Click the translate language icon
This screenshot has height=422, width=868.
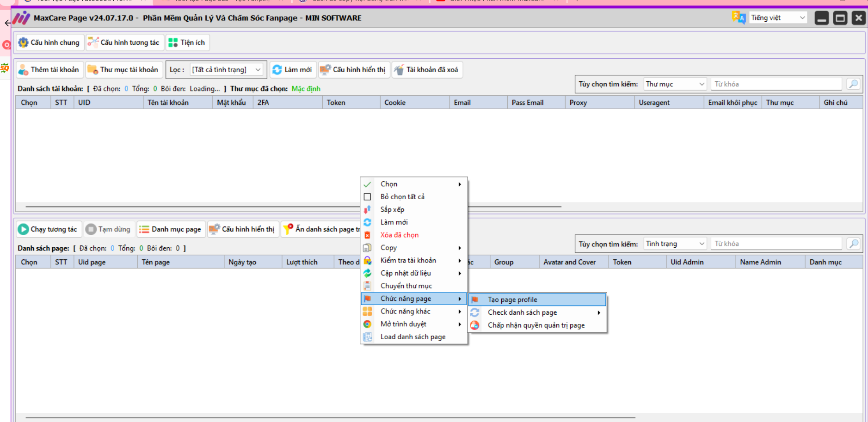(x=738, y=18)
